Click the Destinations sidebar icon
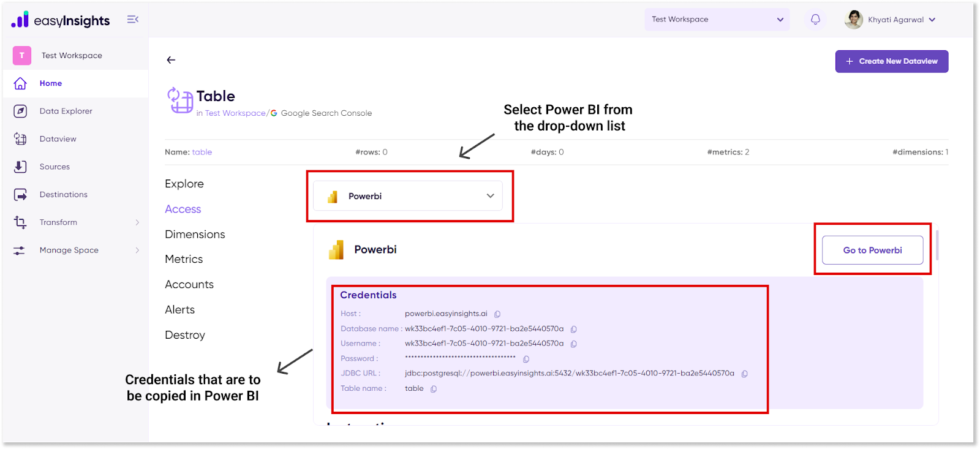Viewport: 980px width, 449px height. click(x=20, y=195)
